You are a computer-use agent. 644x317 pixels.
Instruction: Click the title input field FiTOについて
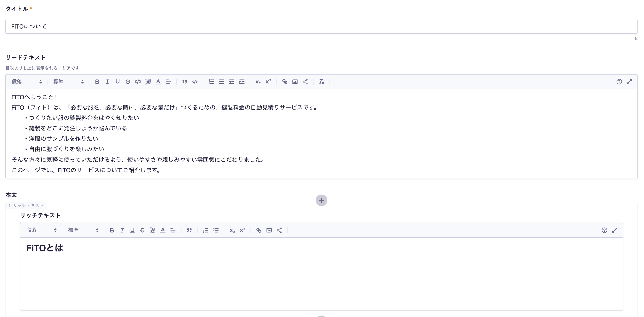coord(322,26)
